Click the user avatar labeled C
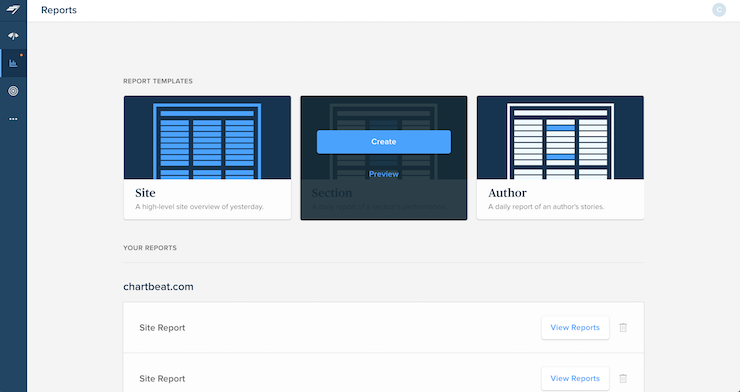Viewport: 740px width, 392px height. point(719,10)
